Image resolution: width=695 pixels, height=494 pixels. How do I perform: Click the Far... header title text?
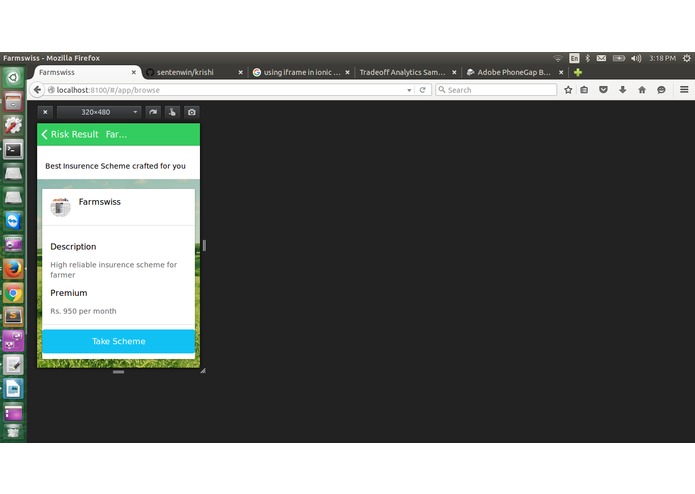116,134
